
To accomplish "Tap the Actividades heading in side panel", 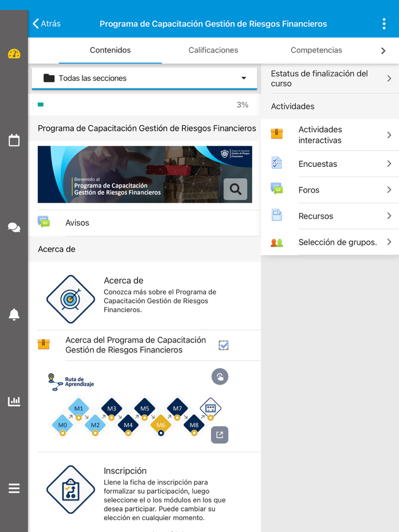I will (293, 106).
